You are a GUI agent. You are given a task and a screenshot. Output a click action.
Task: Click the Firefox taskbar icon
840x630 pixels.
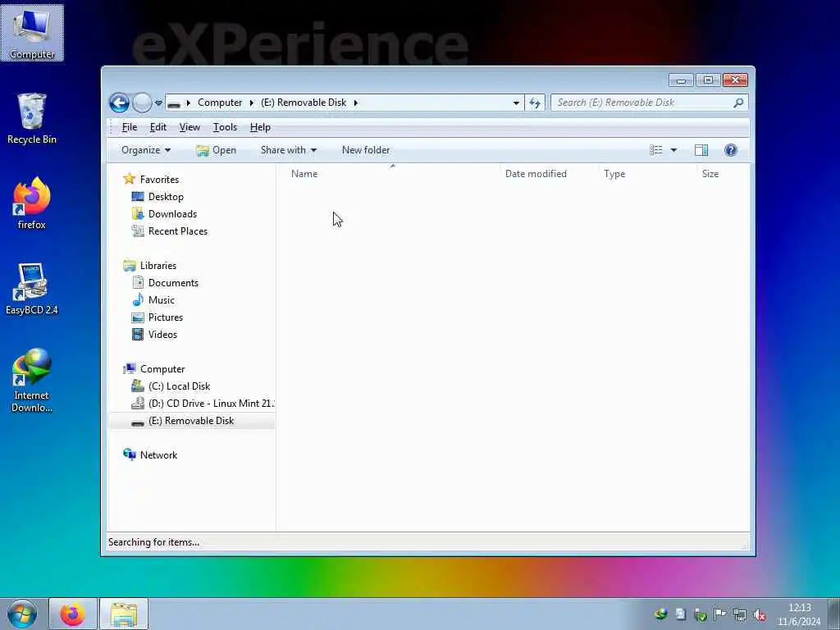73,614
